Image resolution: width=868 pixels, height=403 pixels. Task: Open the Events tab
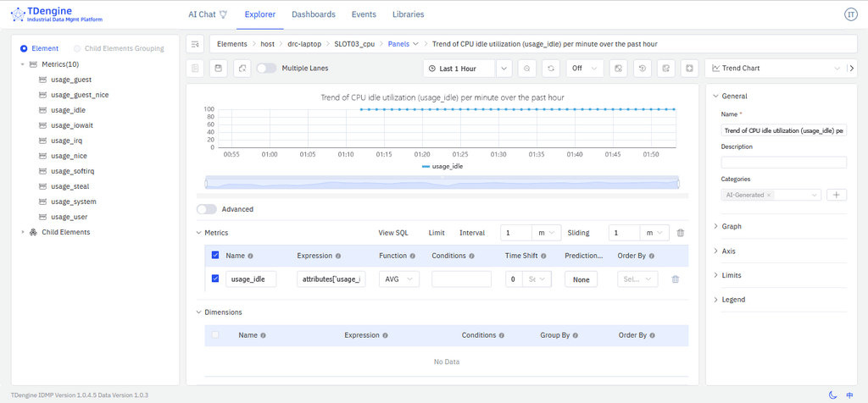pyautogui.click(x=364, y=14)
